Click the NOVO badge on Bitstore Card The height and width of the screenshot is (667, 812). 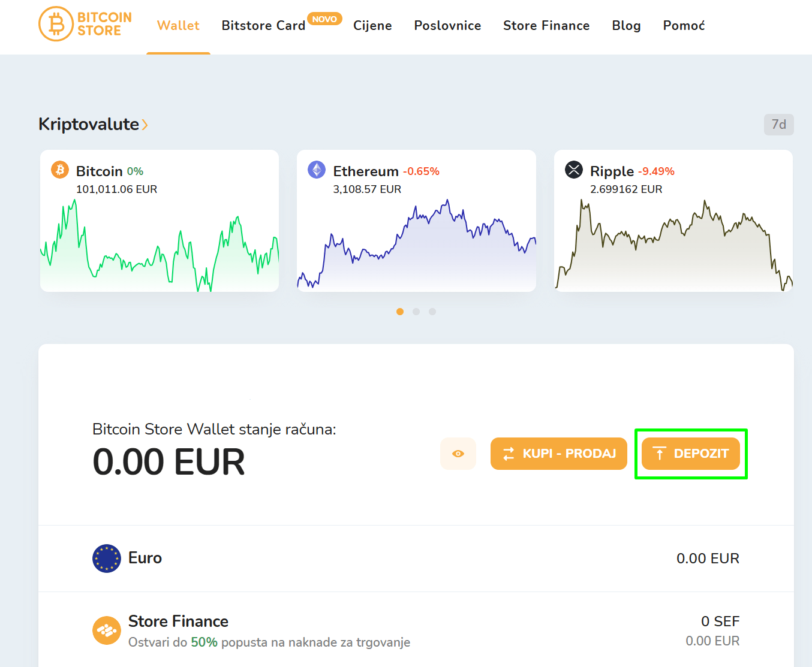click(x=324, y=19)
